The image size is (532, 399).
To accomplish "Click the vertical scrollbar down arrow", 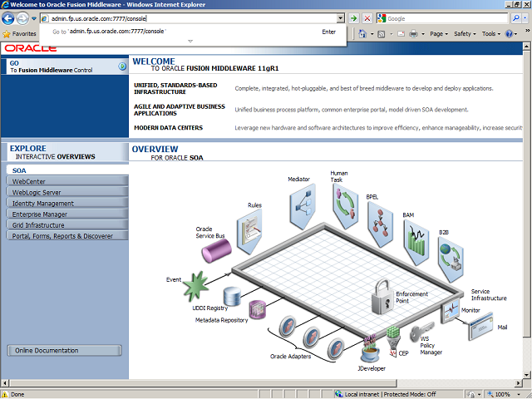I will (x=526, y=375).
